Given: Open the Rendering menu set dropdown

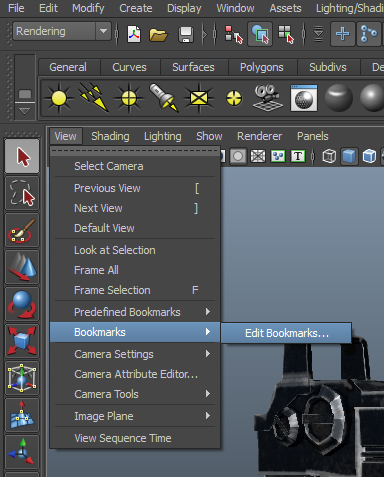Looking at the screenshot, I should tap(62, 31).
